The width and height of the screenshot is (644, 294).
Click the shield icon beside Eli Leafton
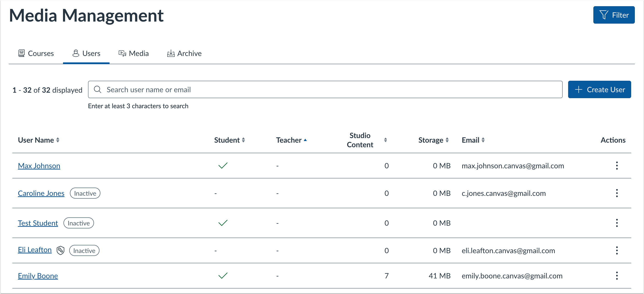pyautogui.click(x=60, y=250)
